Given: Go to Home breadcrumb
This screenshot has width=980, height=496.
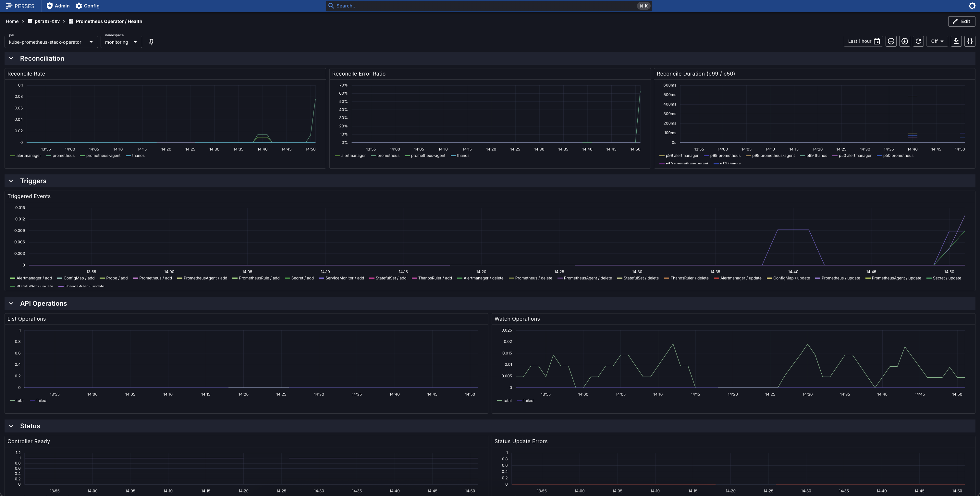Looking at the screenshot, I should (12, 21).
